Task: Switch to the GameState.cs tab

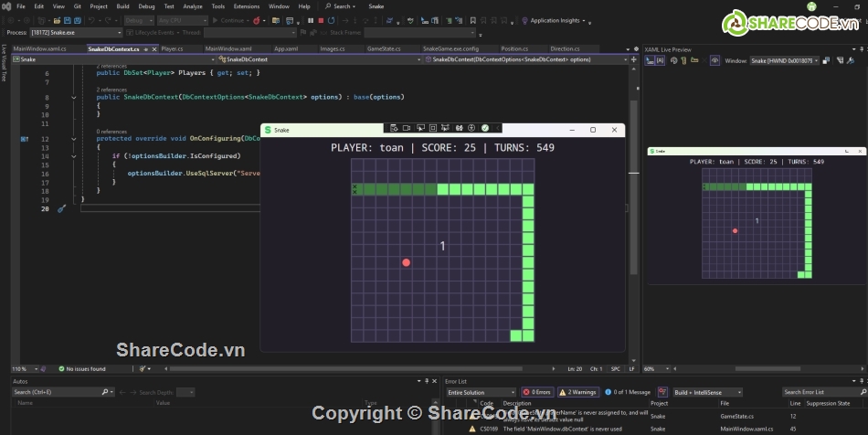Action: point(382,48)
